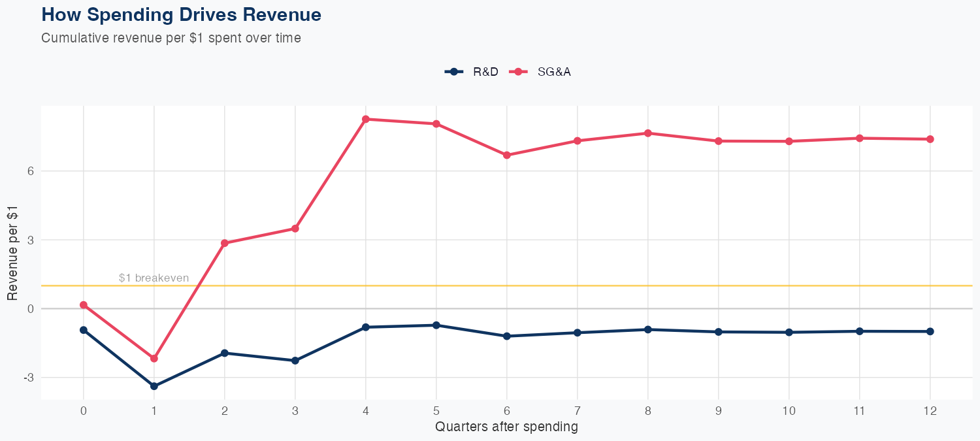Click the R&D legend label
The image size is (980, 441).
pyautogui.click(x=485, y=72)
